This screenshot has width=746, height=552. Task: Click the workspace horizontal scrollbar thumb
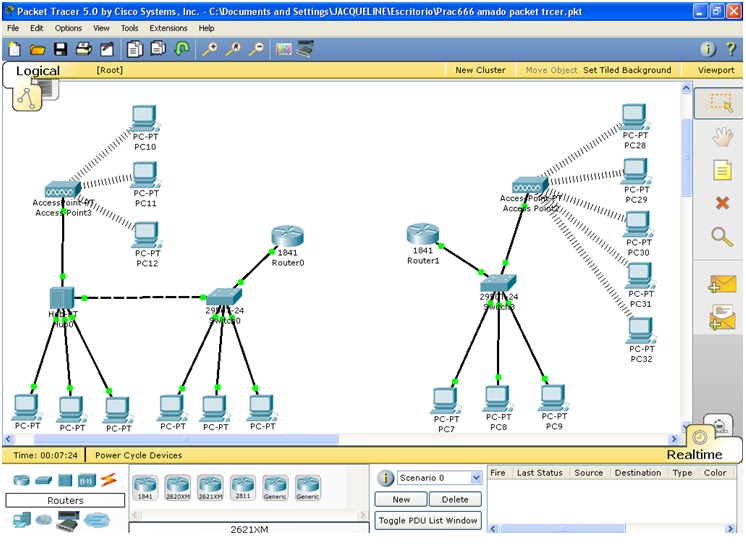[x=186, y=439]
